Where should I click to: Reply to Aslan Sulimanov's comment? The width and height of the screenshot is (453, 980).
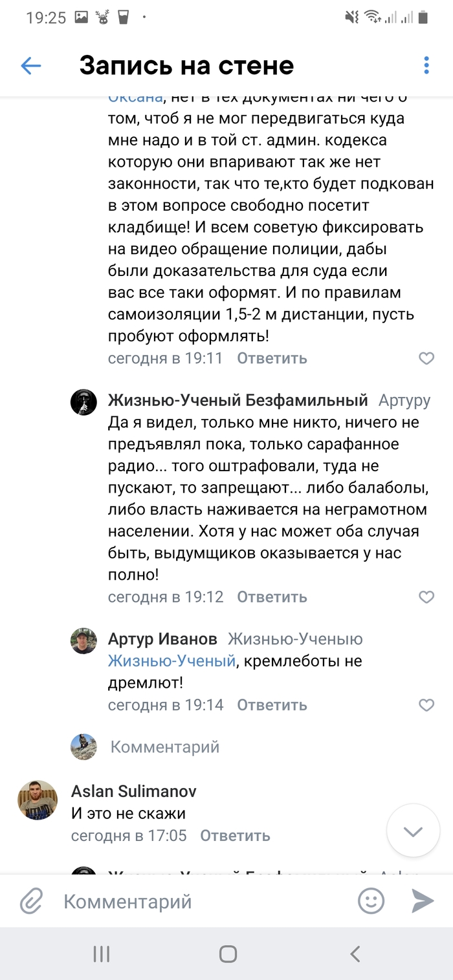[235, 836]
